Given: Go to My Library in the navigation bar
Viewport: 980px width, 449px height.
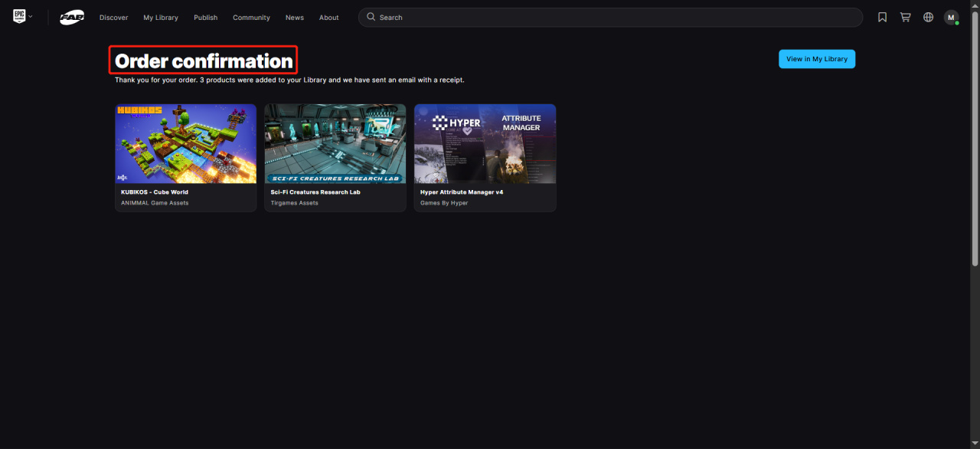Looking at the screenshot, I should 161,18.
